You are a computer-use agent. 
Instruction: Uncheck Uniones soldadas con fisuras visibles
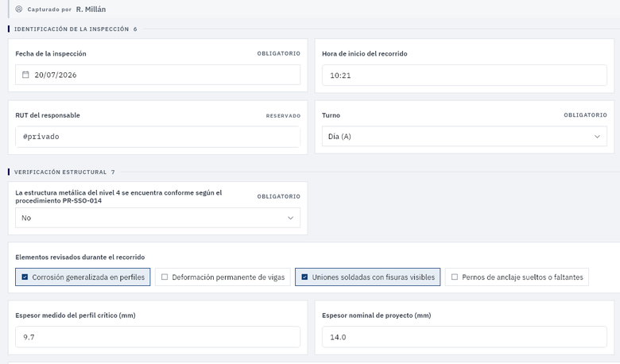(x=368, y=277)
